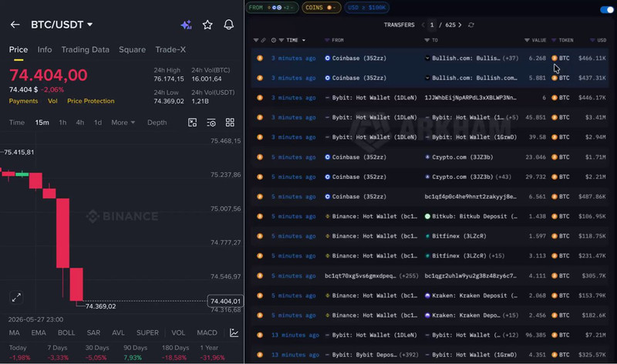Open the filter funnel icon on TO column
Image resolution: width=617 pixels, height=364 pixels.
click(427, 40)
